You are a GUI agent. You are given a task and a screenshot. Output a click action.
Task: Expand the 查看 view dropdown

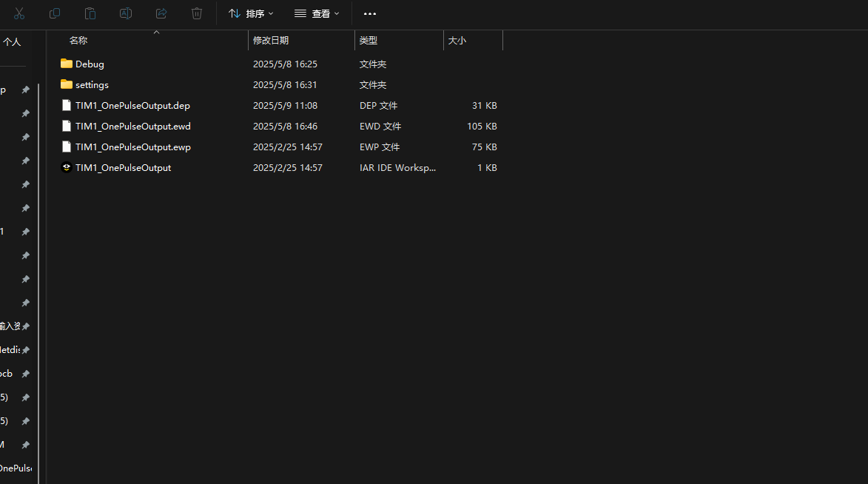point(317,13)
